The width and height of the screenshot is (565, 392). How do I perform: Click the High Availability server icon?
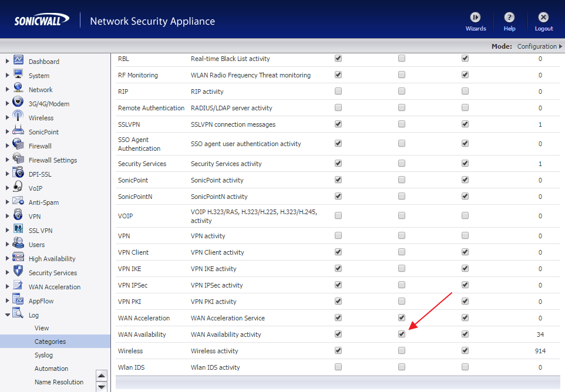(x=18, y=256)
